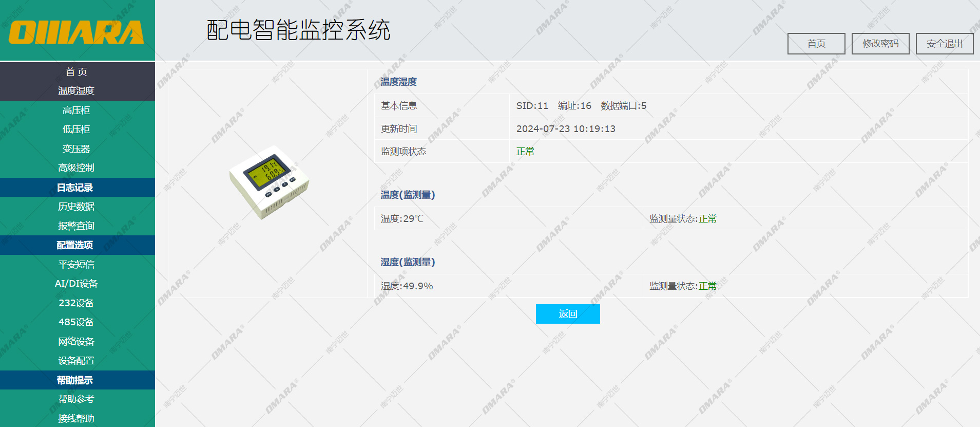Screen dimensions: 980x427
Task: Open 修改密码 change password
Action: pyautogui.click(x=880, y=44)
